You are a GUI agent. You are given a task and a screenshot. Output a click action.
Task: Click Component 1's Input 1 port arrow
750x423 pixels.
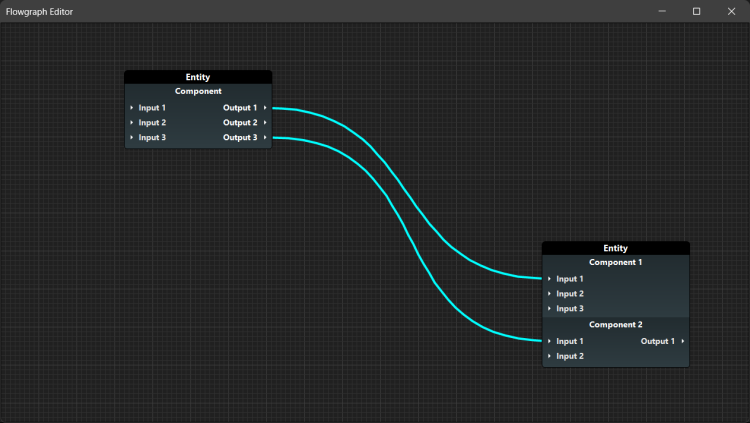[x=549, y=279]
